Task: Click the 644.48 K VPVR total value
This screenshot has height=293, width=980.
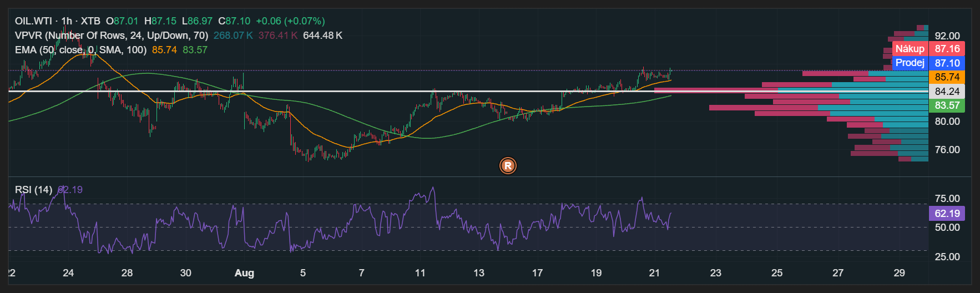Action: tap(323, 36)
